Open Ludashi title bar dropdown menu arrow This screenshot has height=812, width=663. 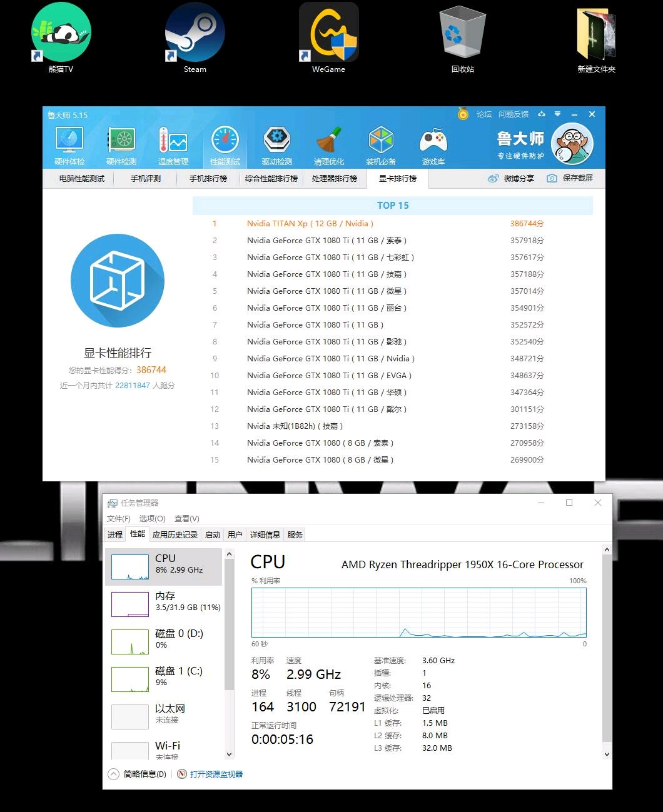click(557, 114)
